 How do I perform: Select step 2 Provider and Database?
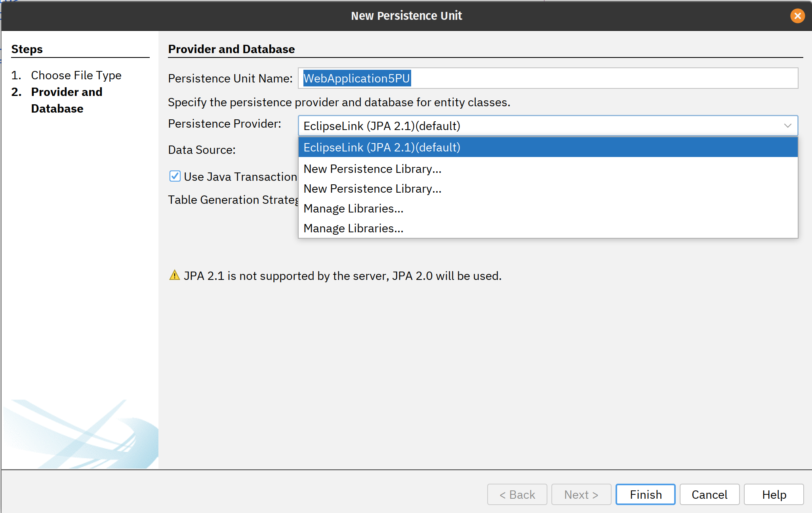pos(67,100)
